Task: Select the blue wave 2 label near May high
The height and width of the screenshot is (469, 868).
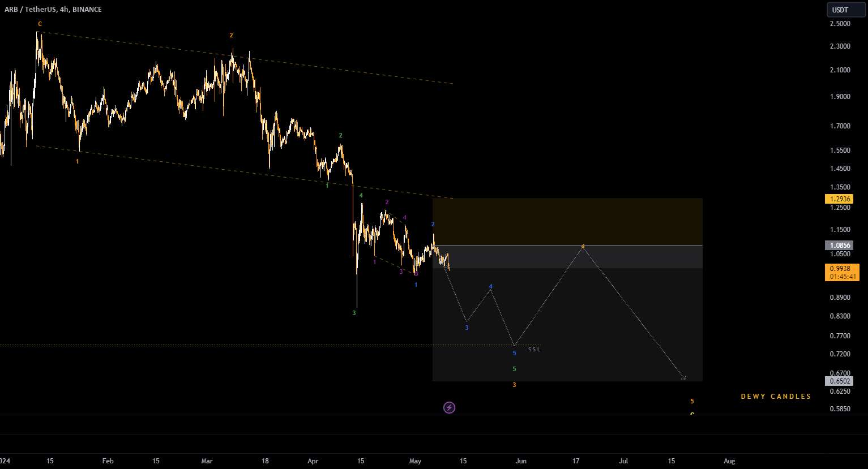Action: click(433, 225)
